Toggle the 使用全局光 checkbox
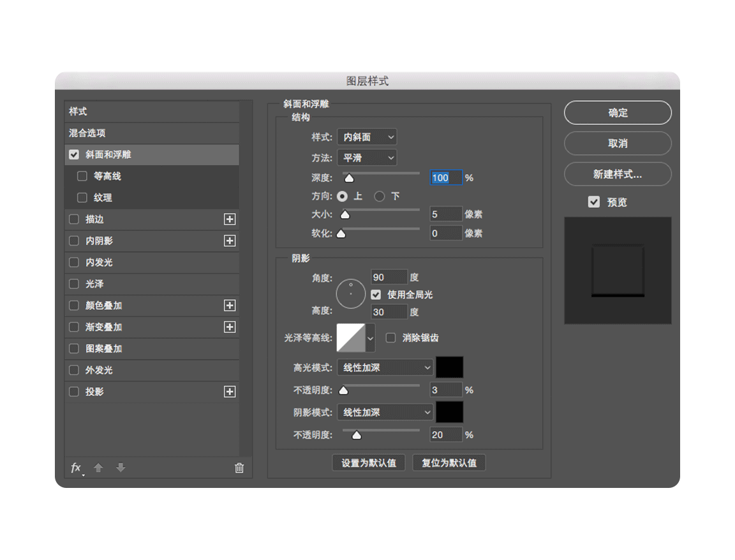The width and height of the screenshot is (735, 560). [376, 295]
